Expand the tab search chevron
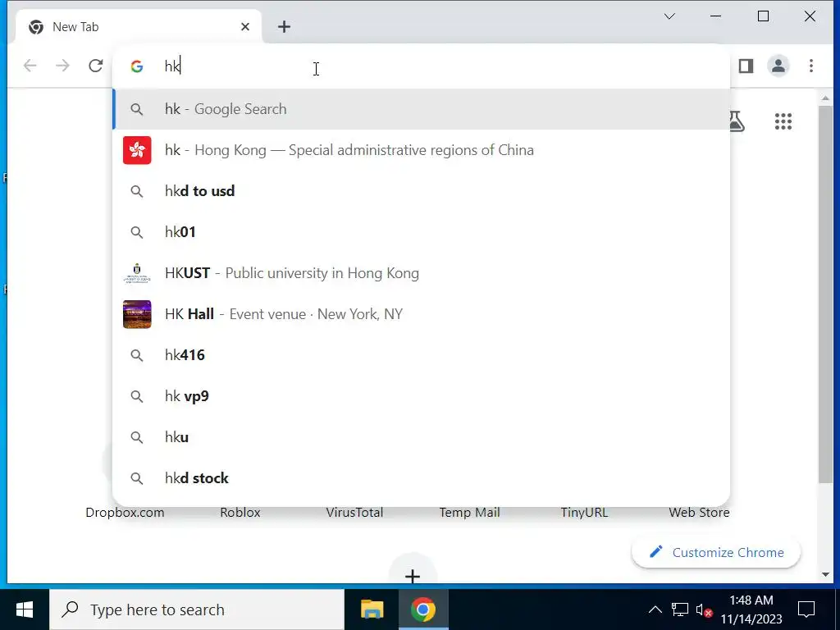Image resolution: width=840 pixels, height=630 pixels. [669, 16]
